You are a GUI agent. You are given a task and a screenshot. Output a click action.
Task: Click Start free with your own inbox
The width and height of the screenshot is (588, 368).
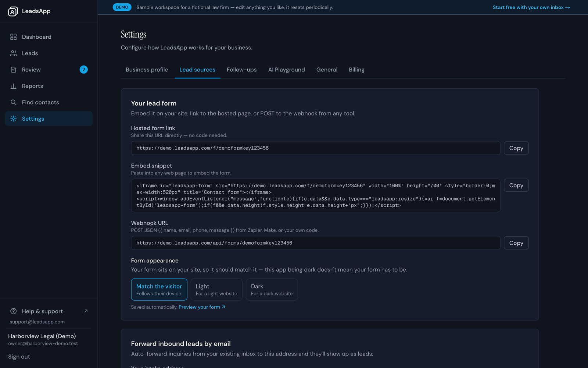(531, 7)
